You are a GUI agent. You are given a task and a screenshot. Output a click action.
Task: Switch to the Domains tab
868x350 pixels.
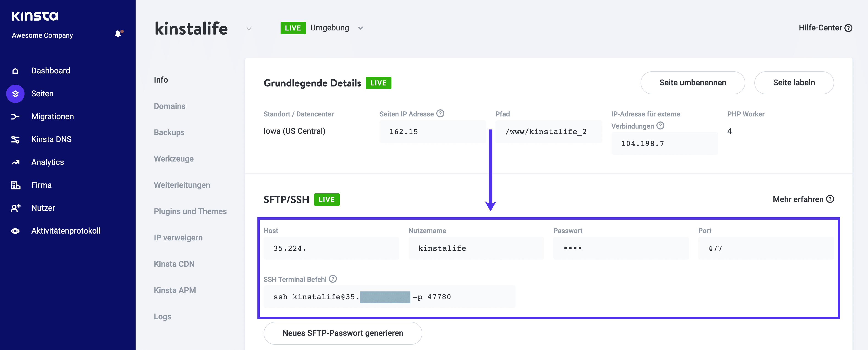(169, 106)
